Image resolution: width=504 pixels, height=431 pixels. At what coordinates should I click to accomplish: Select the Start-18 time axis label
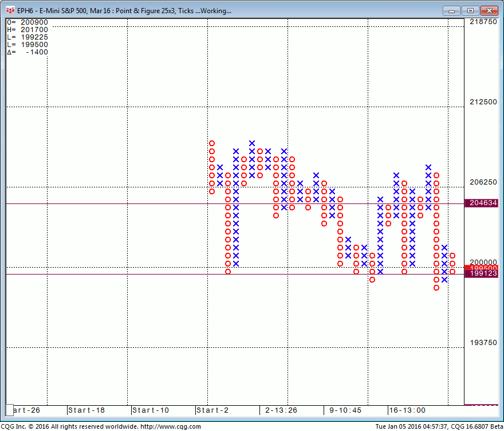pos(86,410)
